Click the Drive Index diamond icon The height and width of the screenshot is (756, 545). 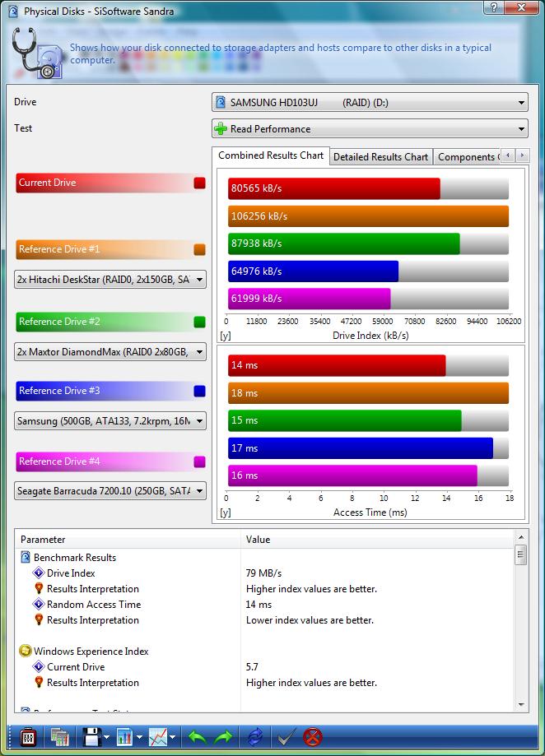(x=39, y=573)
